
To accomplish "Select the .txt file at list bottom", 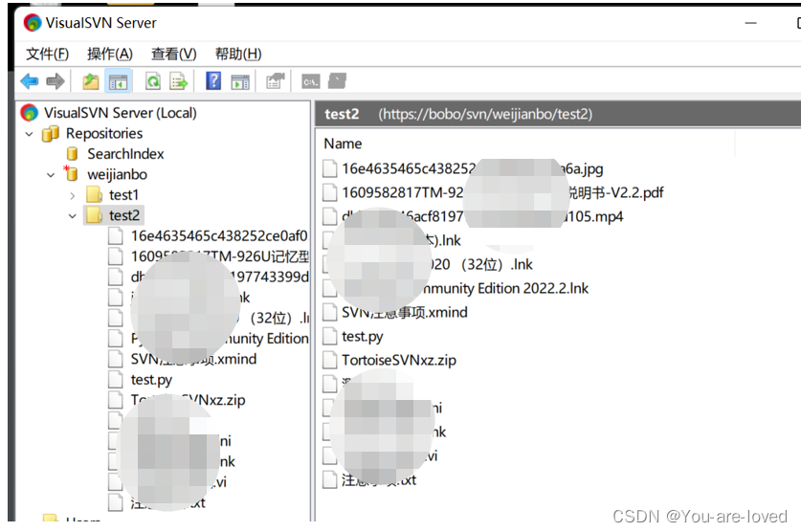I will [379, 480].
